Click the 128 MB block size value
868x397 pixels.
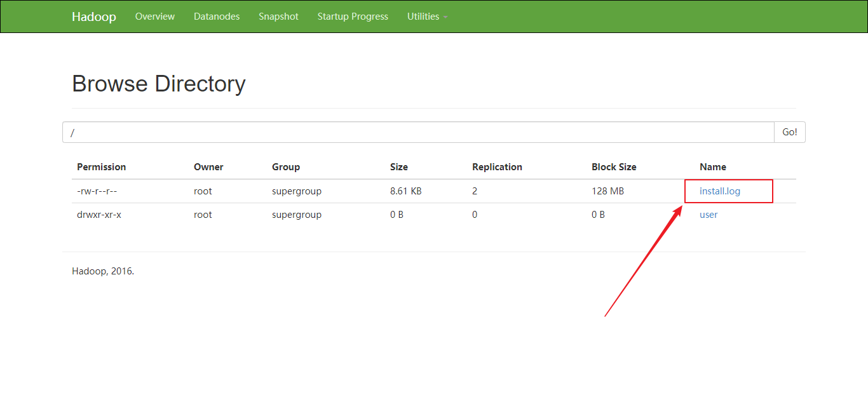click(607, 191)
